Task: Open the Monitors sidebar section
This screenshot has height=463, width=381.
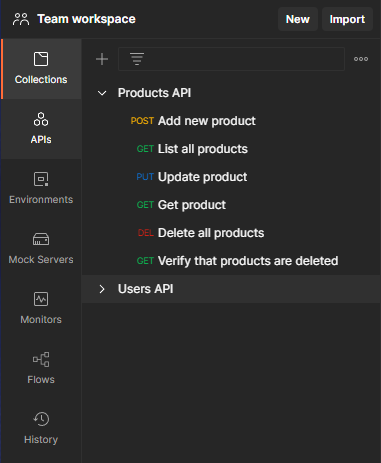Action: pyautogui.click(x=41, y=309)
